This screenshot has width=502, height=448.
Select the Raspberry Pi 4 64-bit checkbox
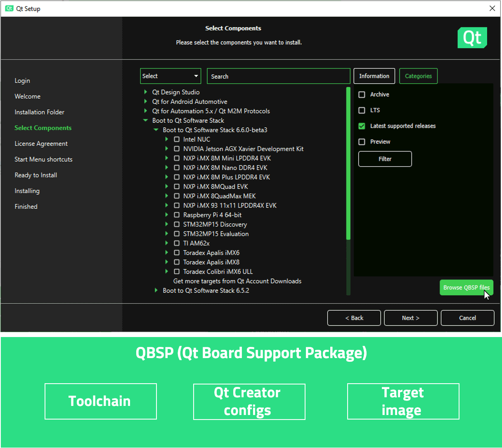click(177, 215)
